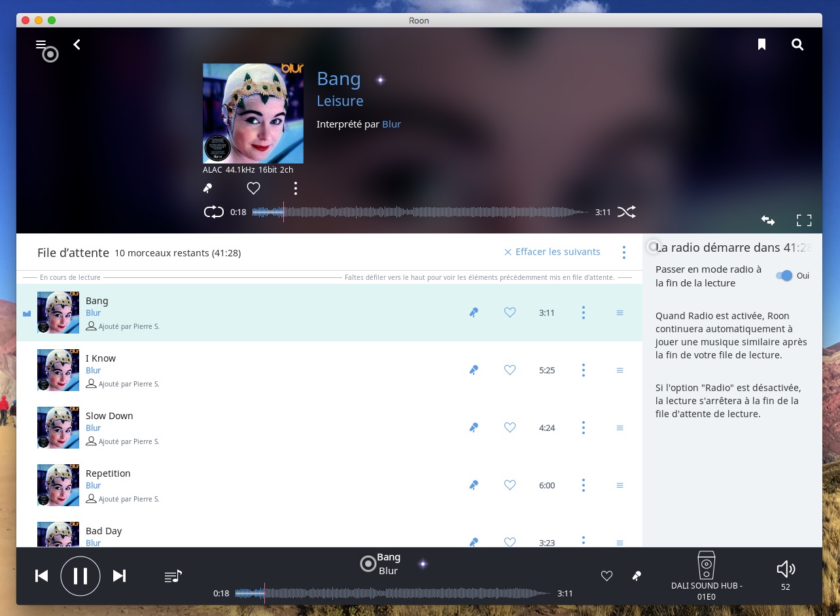
Task: Favorite the Bad Day track
Action: tap(510, 542)
